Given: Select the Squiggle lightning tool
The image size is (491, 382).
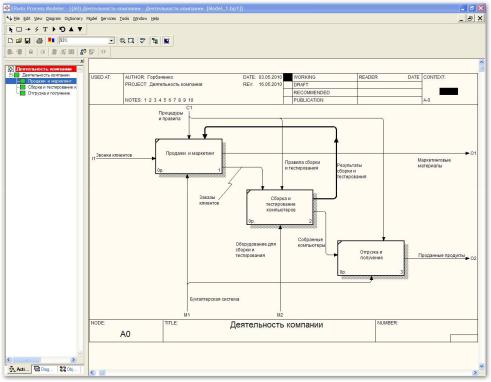Looking at the screenshot, I should click(37, 29).
